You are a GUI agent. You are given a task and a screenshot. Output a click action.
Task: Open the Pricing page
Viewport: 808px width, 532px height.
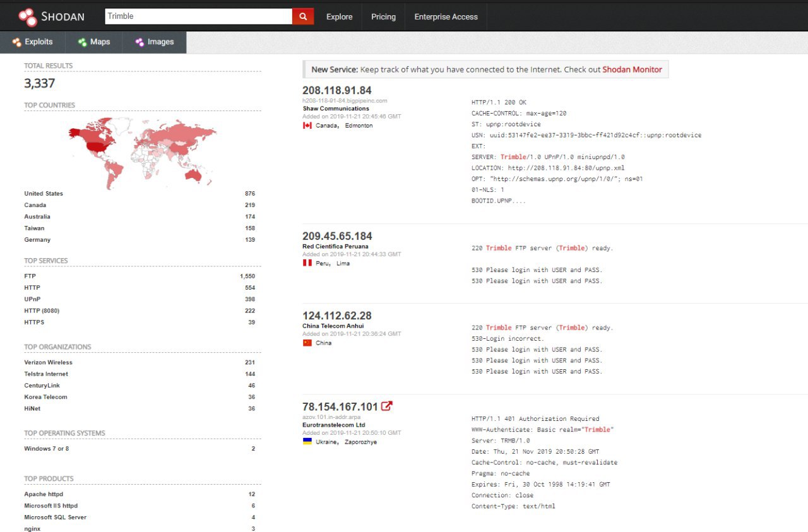[383, 17]
